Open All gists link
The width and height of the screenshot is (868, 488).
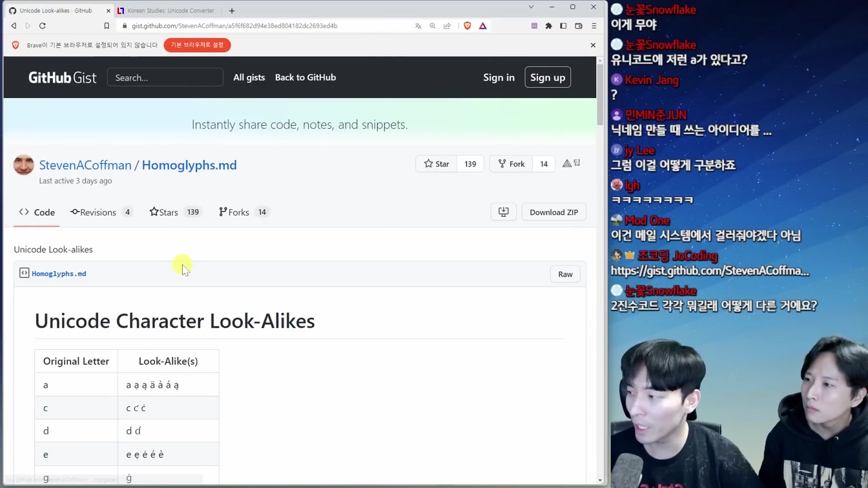[x=249, y=77]
